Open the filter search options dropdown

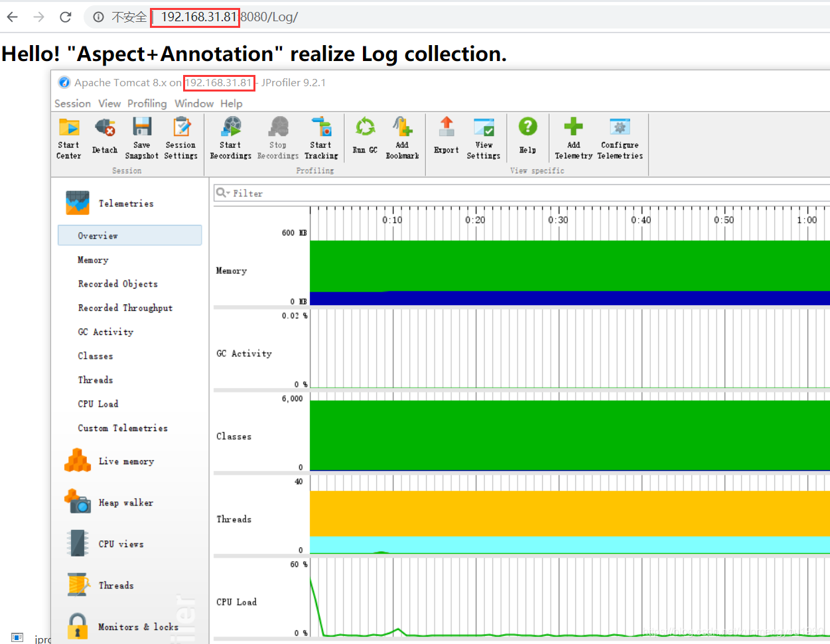(x=222, y=193)
